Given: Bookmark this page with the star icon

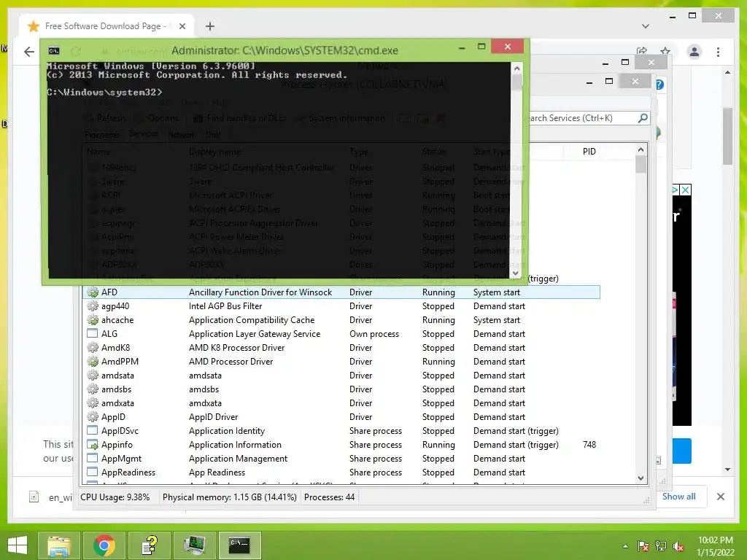Looking at the screenshot, I should click(x=665, y=51).
